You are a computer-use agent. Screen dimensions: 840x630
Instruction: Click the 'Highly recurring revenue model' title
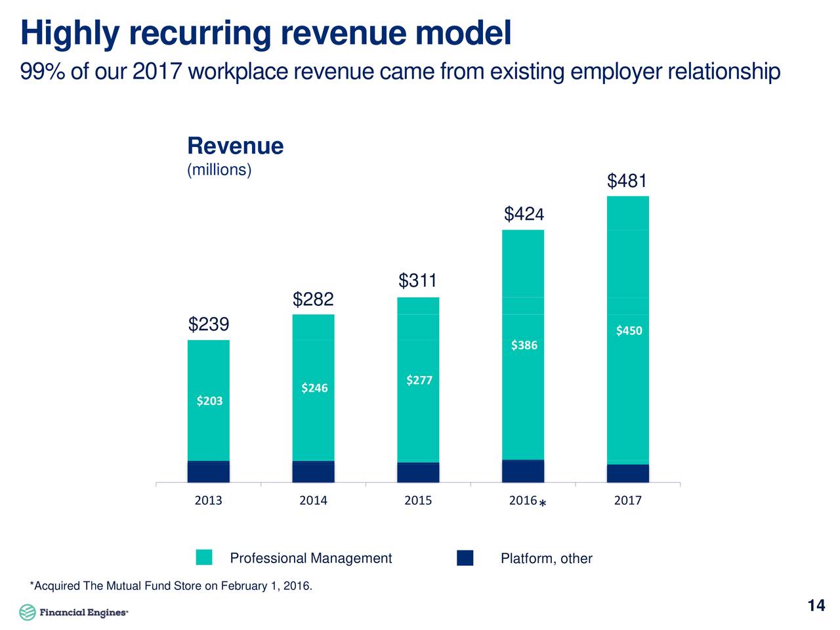click(x=266, y=33)
